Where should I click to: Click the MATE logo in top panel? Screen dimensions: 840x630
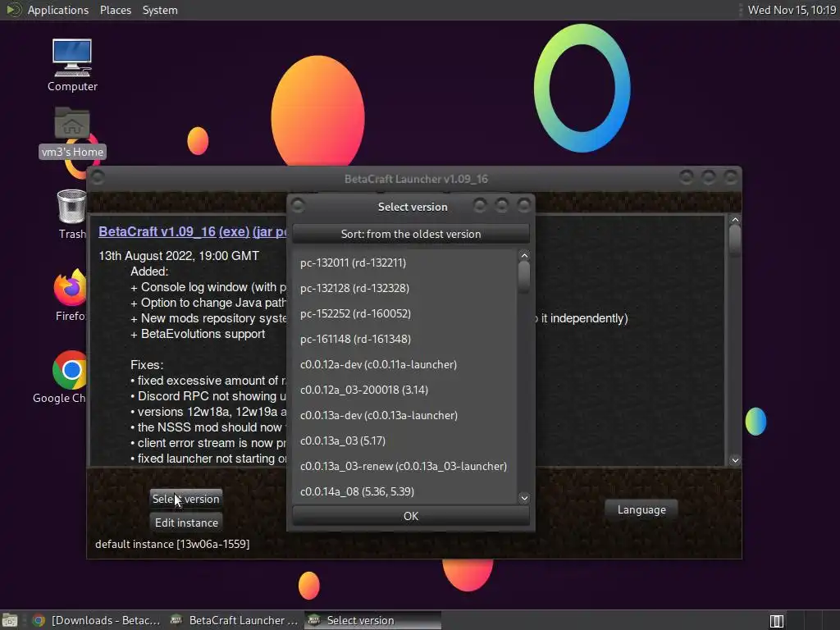[13, 10]
